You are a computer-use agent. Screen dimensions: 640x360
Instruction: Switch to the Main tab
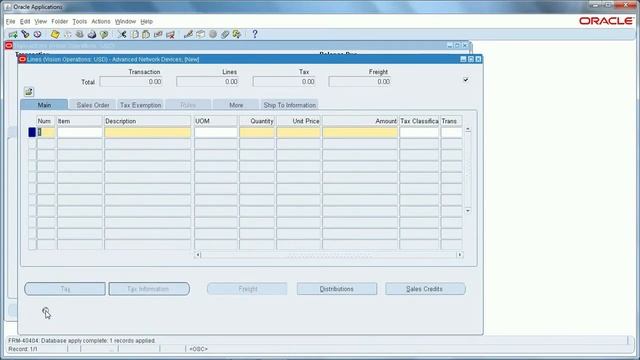point(44,105)
